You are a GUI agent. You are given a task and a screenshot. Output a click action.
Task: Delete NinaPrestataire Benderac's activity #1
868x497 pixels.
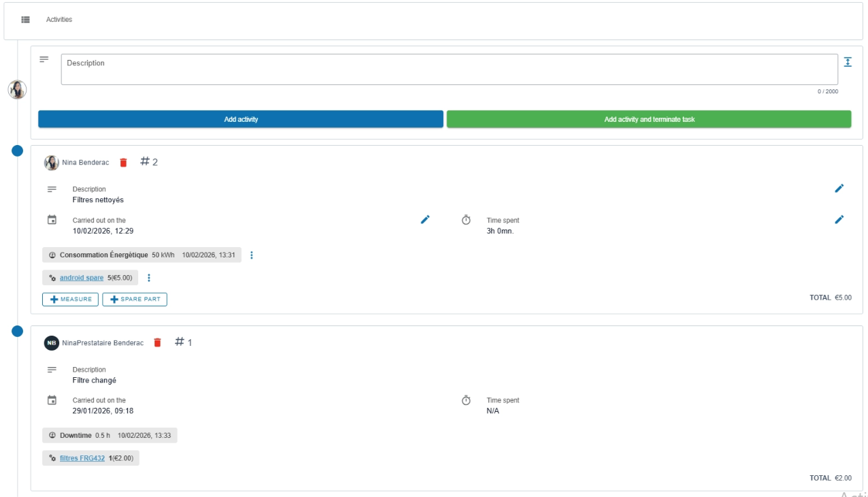tap(157, 343)
